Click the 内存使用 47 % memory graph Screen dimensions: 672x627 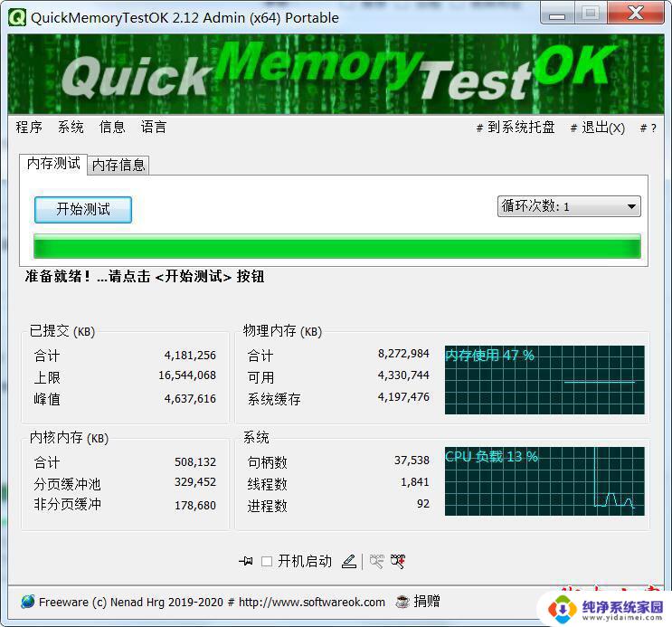coord(544,380)
